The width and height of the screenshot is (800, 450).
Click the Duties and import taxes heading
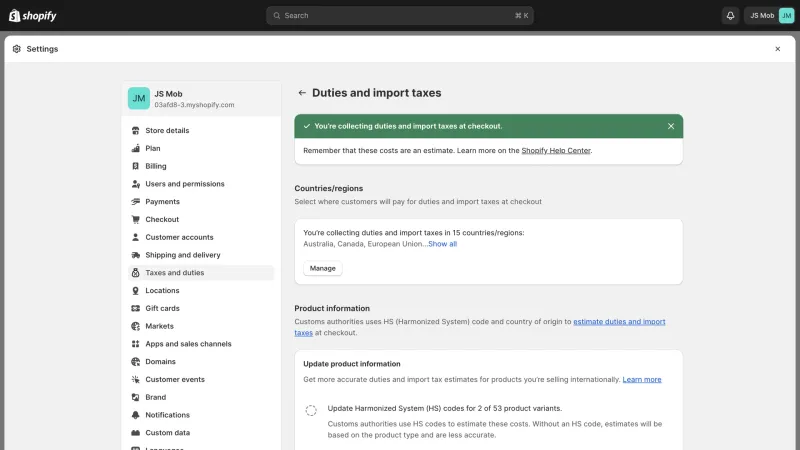pos(377,93)
